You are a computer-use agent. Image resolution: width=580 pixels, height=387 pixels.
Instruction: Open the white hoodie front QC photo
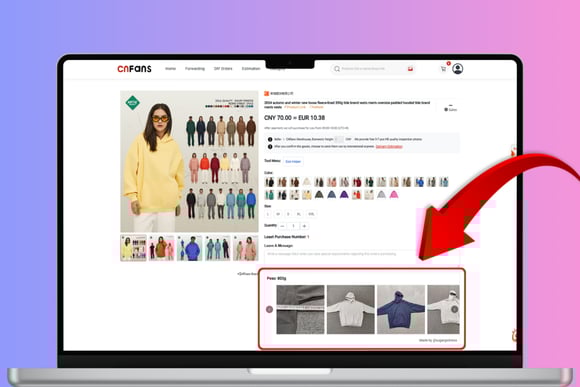tap(351, 309)
